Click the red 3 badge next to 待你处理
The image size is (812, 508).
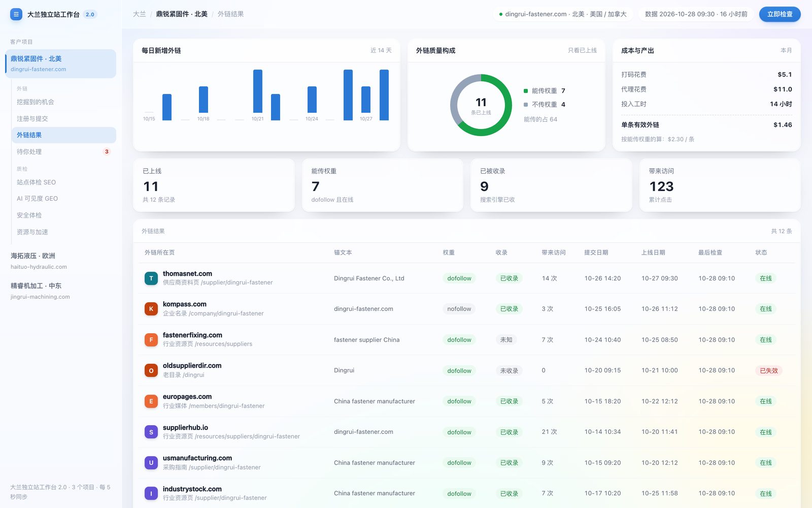(x=107, y=152)
